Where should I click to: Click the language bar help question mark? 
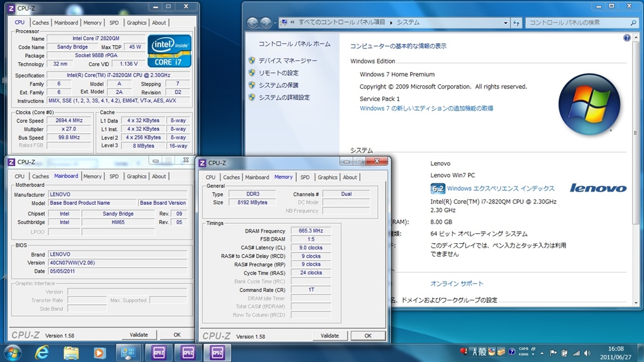pos(512,352)
